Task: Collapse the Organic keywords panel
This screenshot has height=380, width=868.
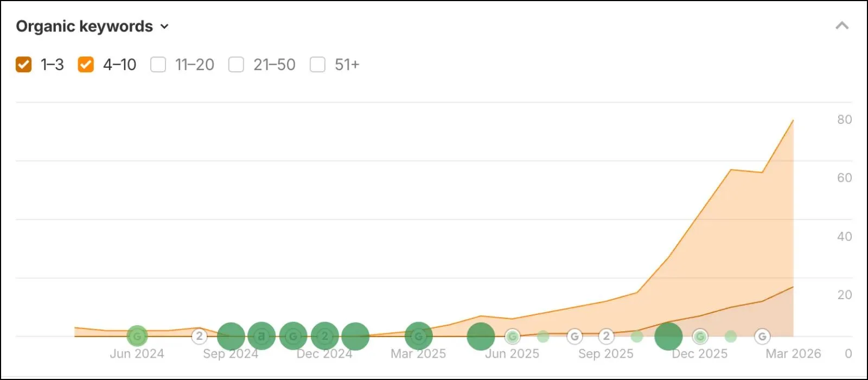Action: (x=842, y=26)
